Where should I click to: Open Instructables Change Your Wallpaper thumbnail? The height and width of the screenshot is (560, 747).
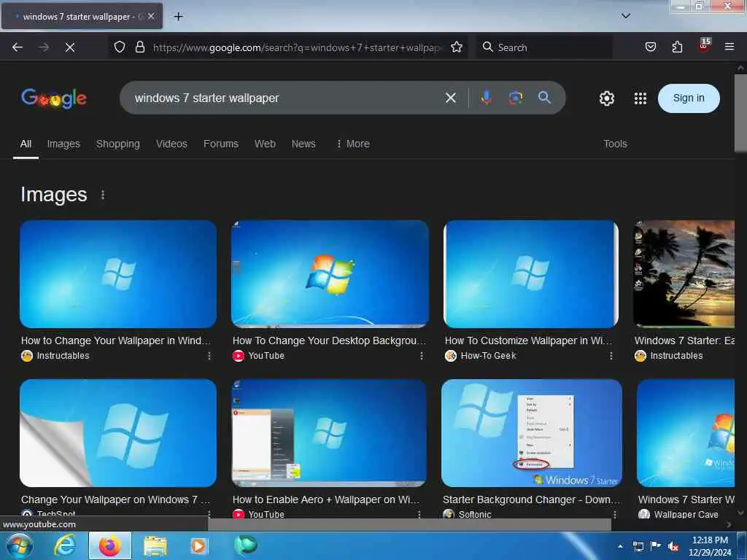118,274
